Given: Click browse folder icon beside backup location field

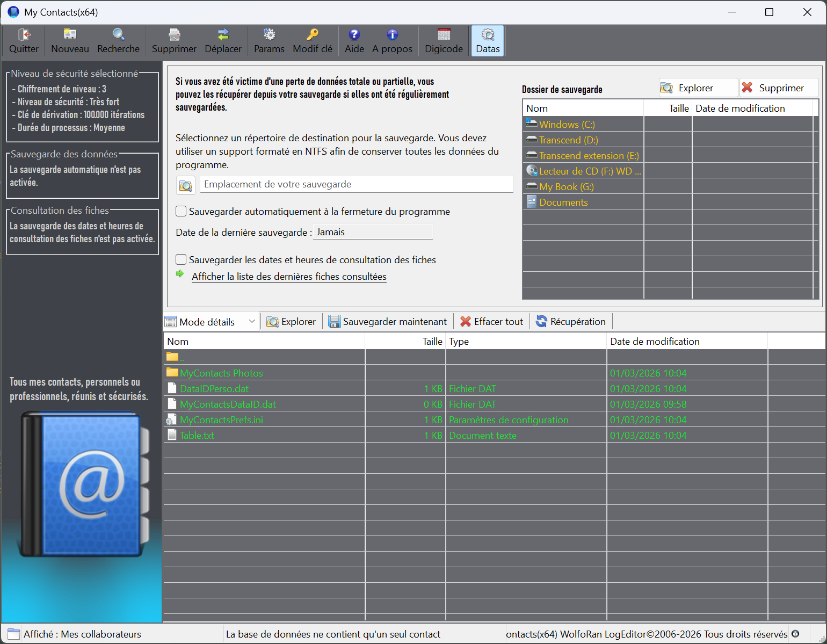Looking at the screenshot, I should pos(186,185).
